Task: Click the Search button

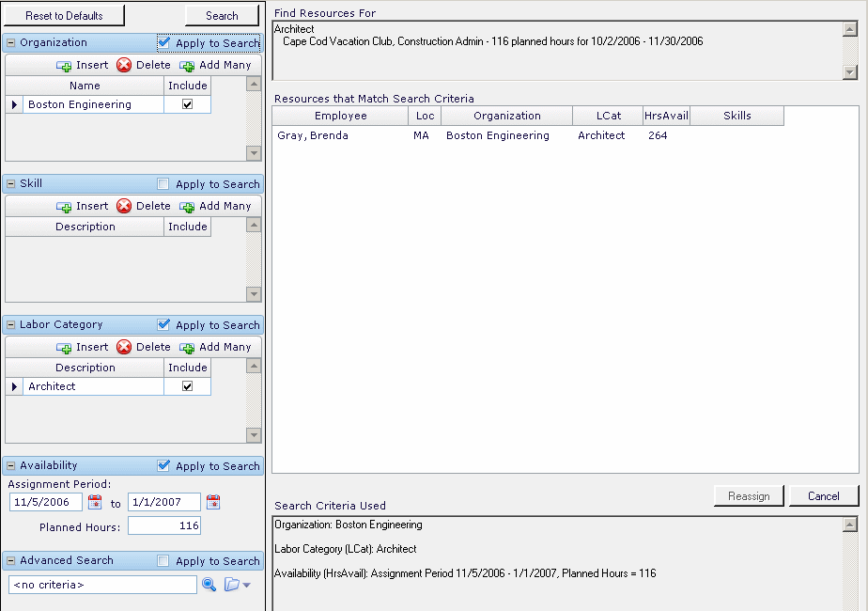Action: tap(222, 16)
